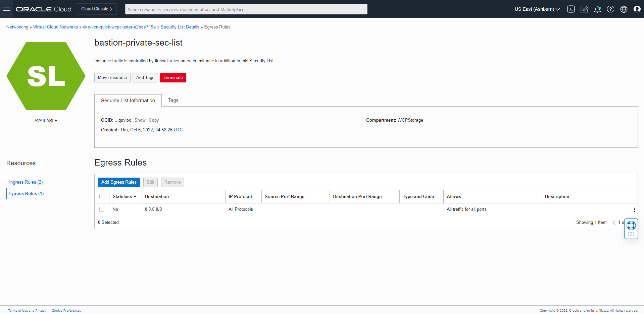The width and height of the screenshot is (644, 314).
Task: Open Terms of Use and Privacy link
Action: [27, 311]
